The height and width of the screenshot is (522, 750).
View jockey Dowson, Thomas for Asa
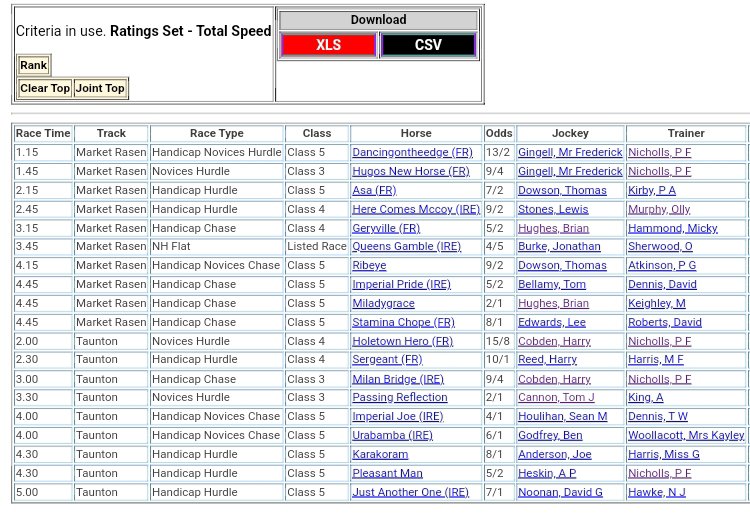coord(562,191)
